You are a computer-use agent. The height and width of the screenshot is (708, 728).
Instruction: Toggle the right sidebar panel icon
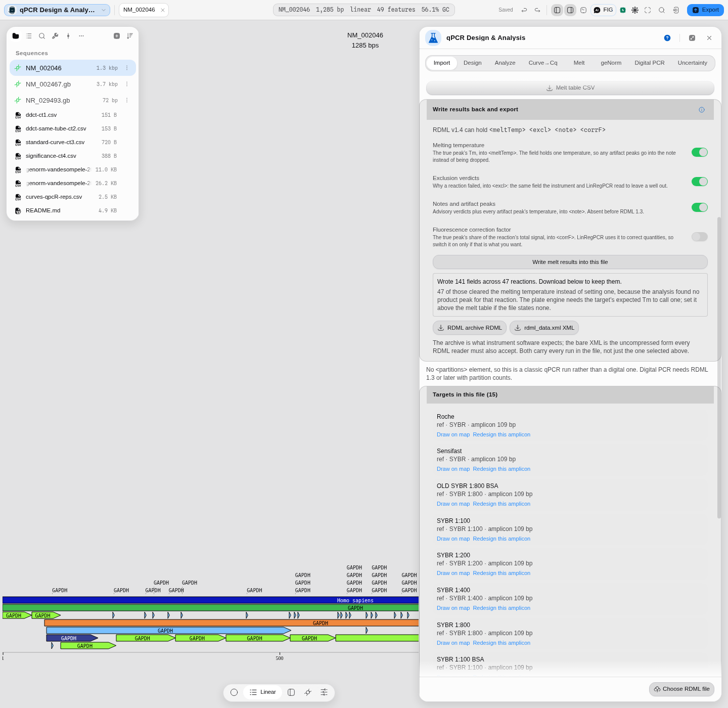(570, 10)
